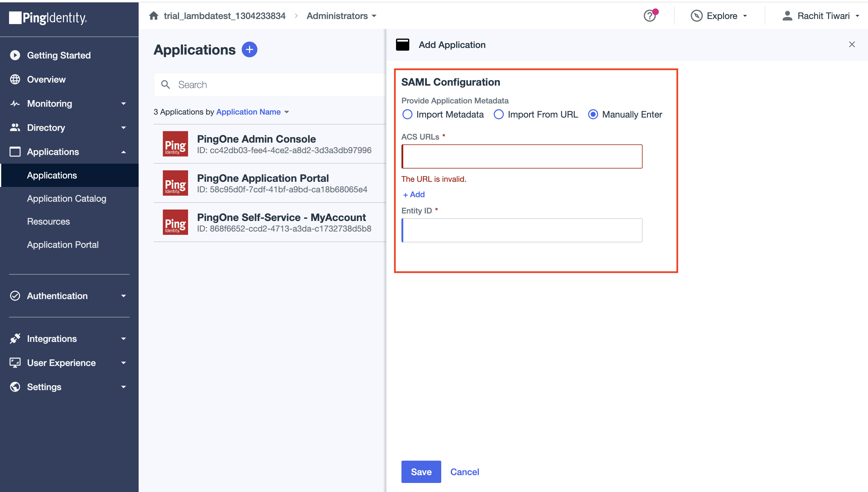This screenshot has height=492, width=868.
Task: Open the Administrators environment dropdown
Action: point(341,16)
